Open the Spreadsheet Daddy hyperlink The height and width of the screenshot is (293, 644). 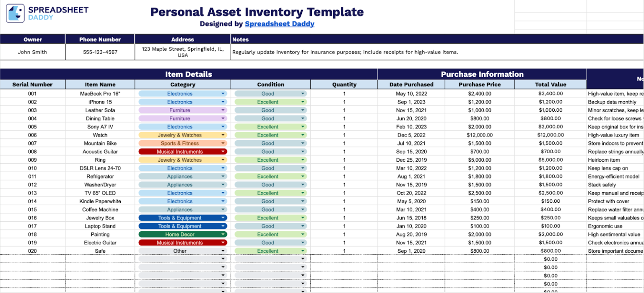[x=279, y=24]
